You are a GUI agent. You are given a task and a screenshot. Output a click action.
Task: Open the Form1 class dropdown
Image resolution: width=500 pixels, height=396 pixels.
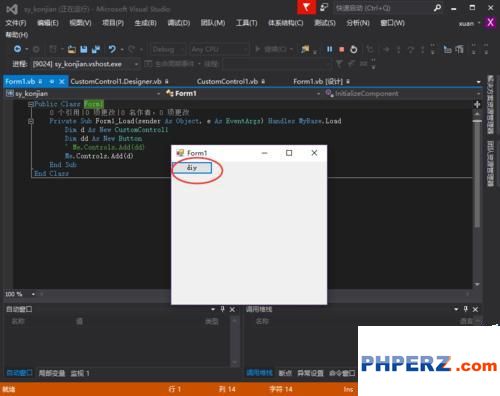tap(318, 94)
